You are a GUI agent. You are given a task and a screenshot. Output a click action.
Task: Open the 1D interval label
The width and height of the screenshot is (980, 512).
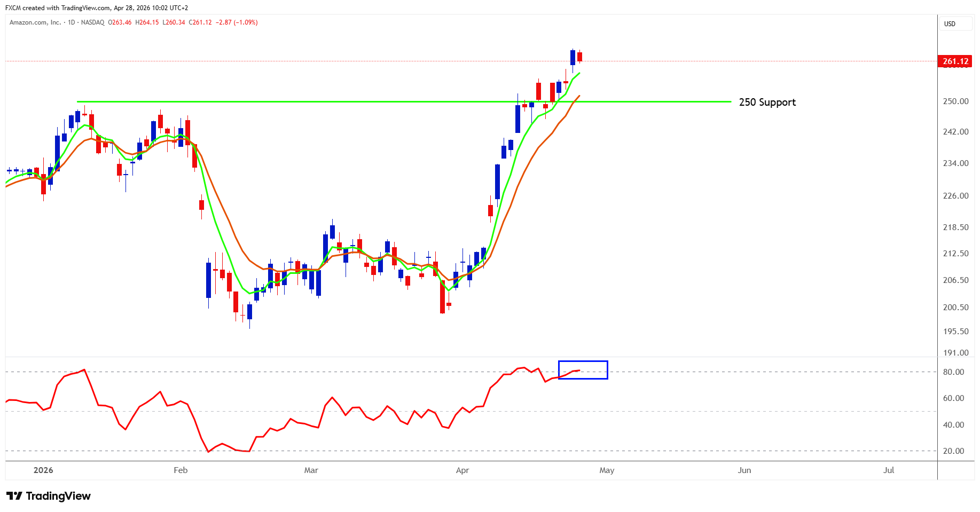72,22
